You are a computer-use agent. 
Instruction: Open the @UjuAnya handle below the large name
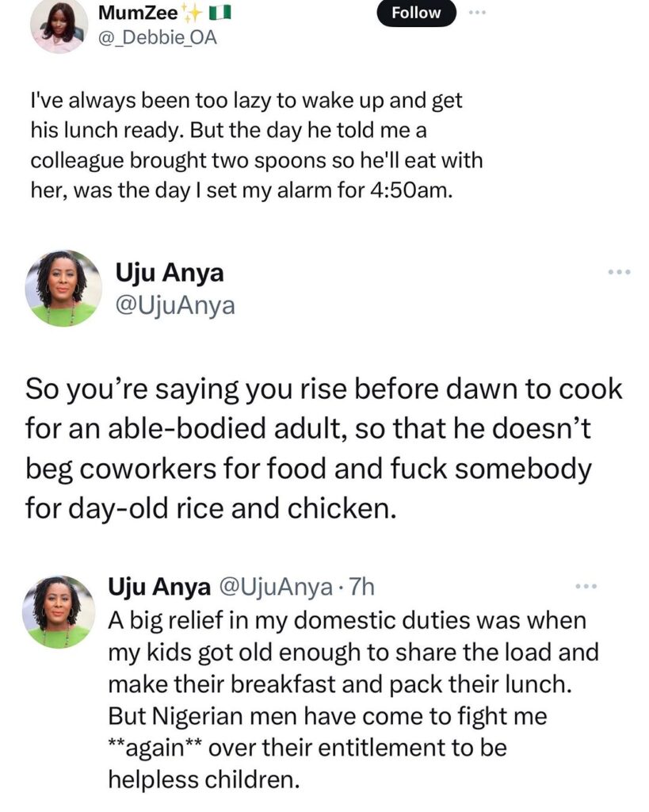(x=175, y=304)
